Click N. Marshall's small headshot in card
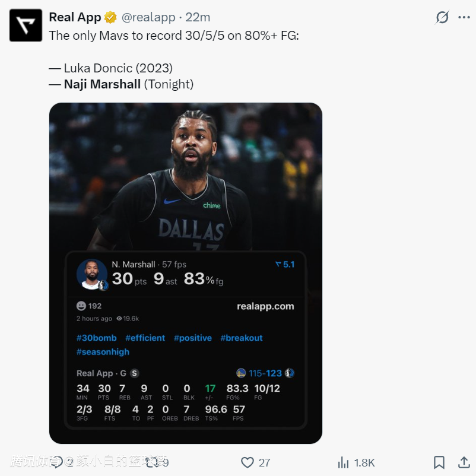 point(92,274)
